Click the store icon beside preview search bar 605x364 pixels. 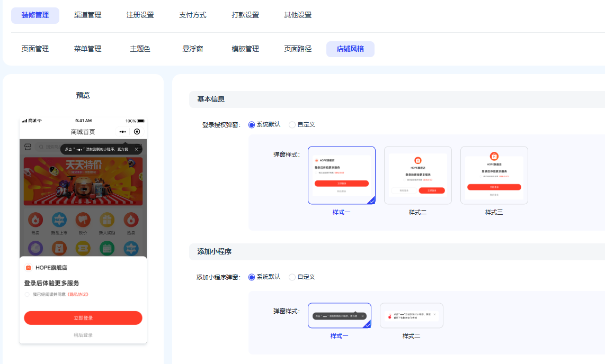click(x=28, y=146)
